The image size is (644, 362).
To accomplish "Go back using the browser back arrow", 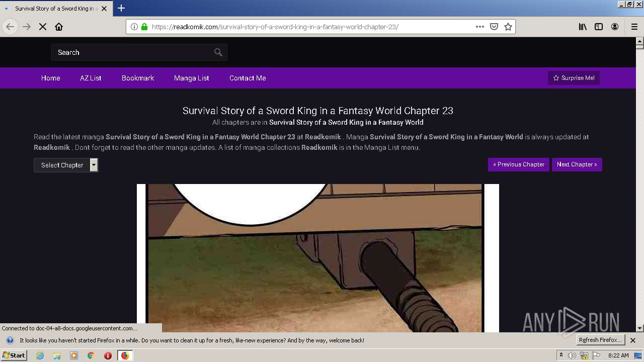I will pos(10,27).
